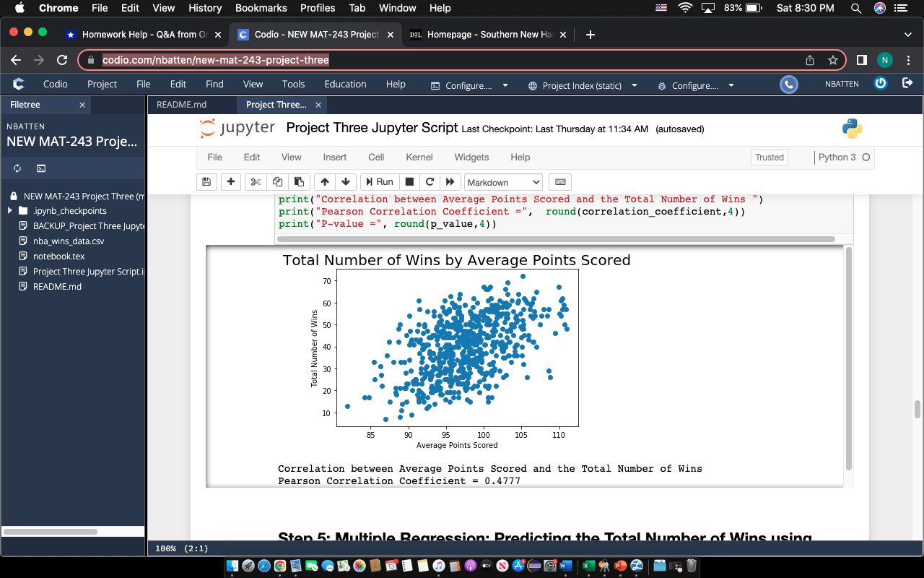Run the selected cell

378,181
